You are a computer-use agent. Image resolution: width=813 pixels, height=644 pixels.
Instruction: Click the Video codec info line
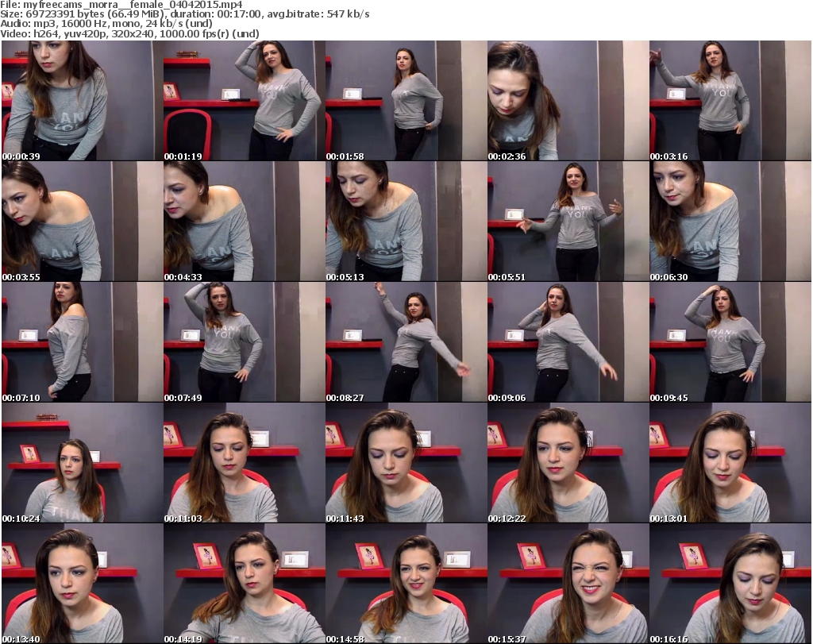coord(130,34)
